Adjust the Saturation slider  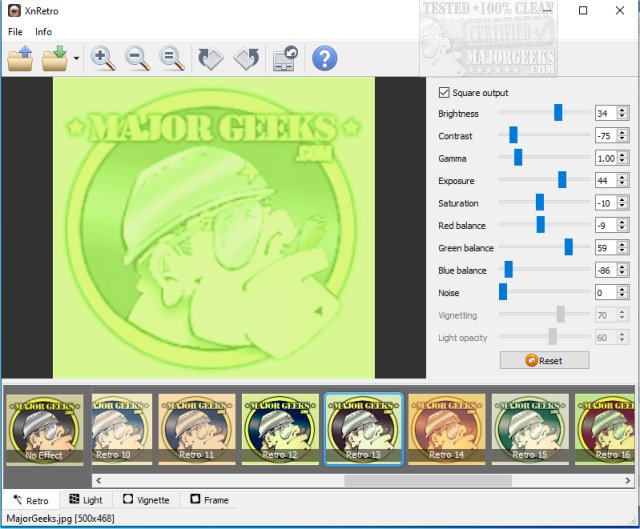[x=540, y=202]
